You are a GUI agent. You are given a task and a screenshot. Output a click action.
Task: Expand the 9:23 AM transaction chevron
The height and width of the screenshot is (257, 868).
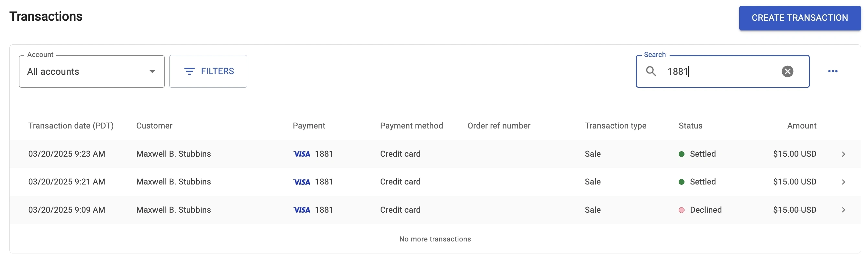tap(843, 154)
